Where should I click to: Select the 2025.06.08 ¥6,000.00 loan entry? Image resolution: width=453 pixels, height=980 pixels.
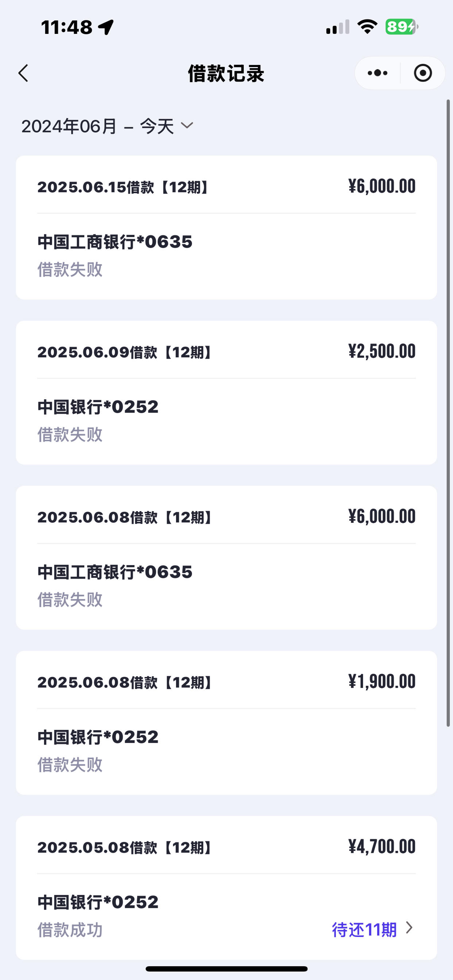point(226,558)
